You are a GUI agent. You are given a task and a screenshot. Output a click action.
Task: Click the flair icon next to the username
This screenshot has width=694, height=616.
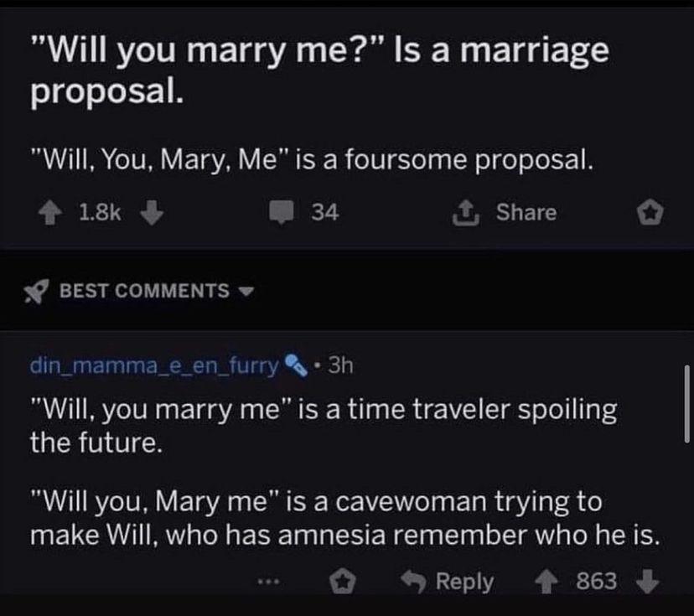coord(293,365)
